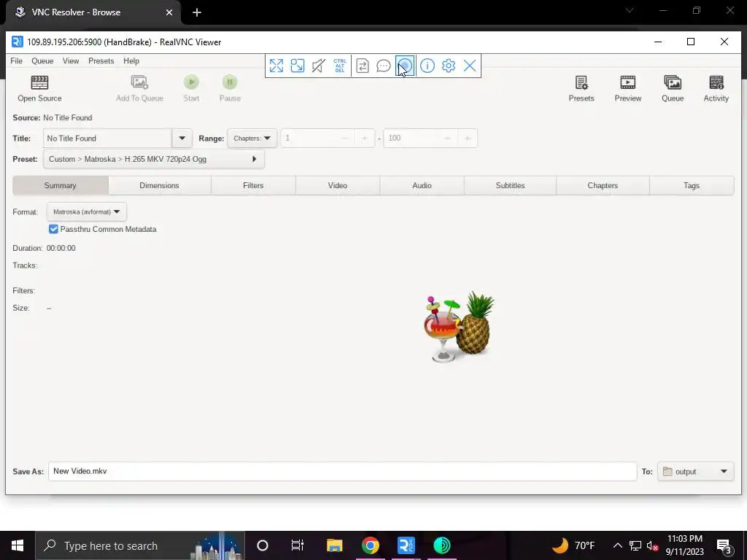Image resolution: width=747 pixels, height=560 pixels.
Task: Open the Format Matroska dropdown
Action: click(x=87, y=211)
